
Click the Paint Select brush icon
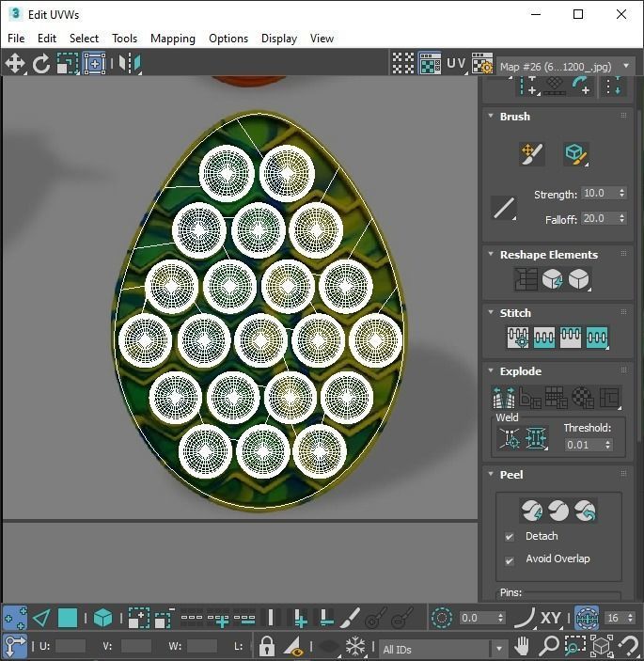350,618
